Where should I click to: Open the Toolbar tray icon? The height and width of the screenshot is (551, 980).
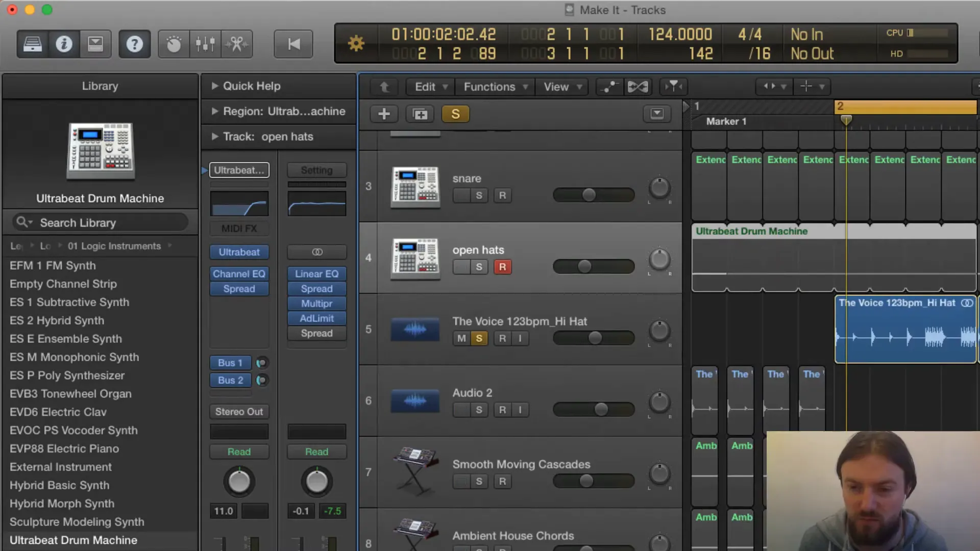point(95,44)
